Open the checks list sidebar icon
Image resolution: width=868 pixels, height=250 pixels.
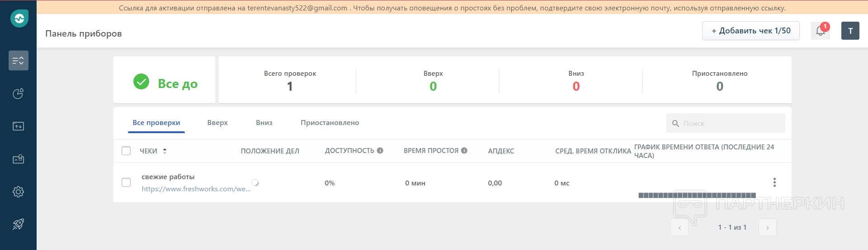point(19,60)
